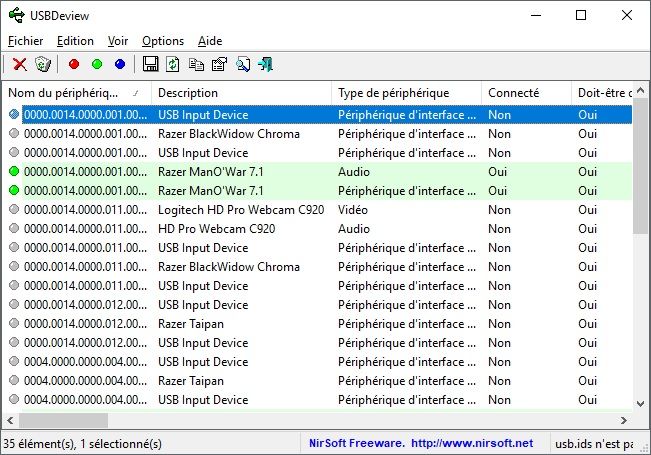The image size is (651, 455).
Task: Click the copy selected items icon
Action: pyautogui.click(x=196, y=64)
